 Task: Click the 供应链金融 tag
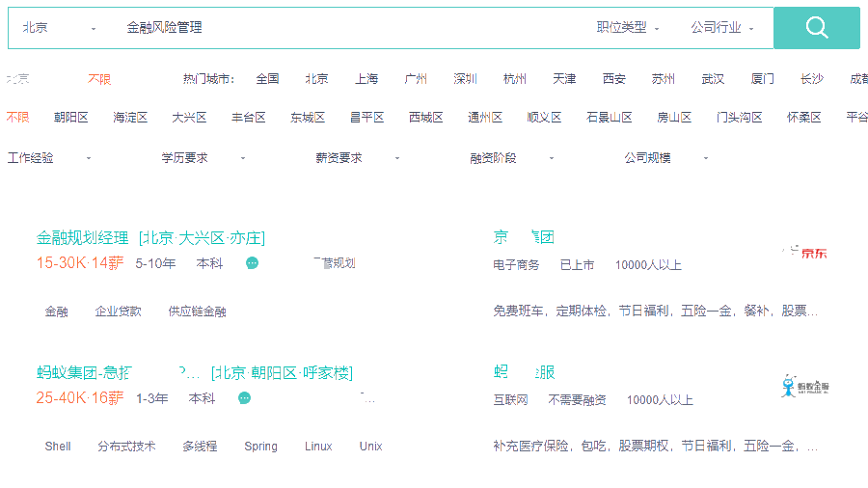click(197, 312)
